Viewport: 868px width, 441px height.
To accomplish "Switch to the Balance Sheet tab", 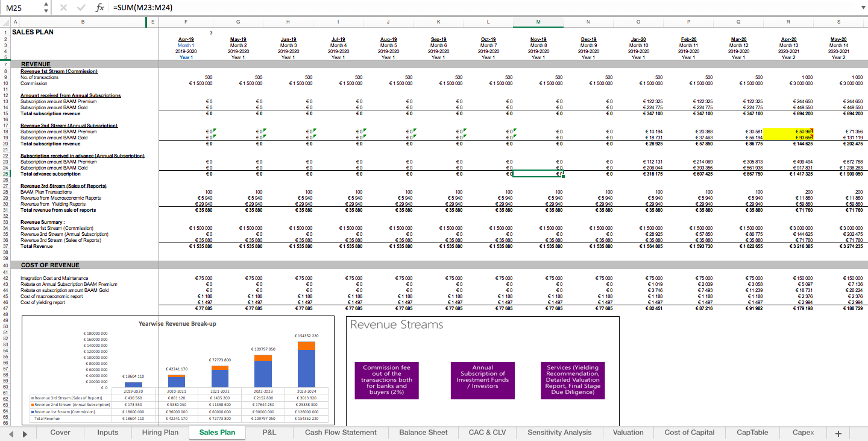I will 423,433.
